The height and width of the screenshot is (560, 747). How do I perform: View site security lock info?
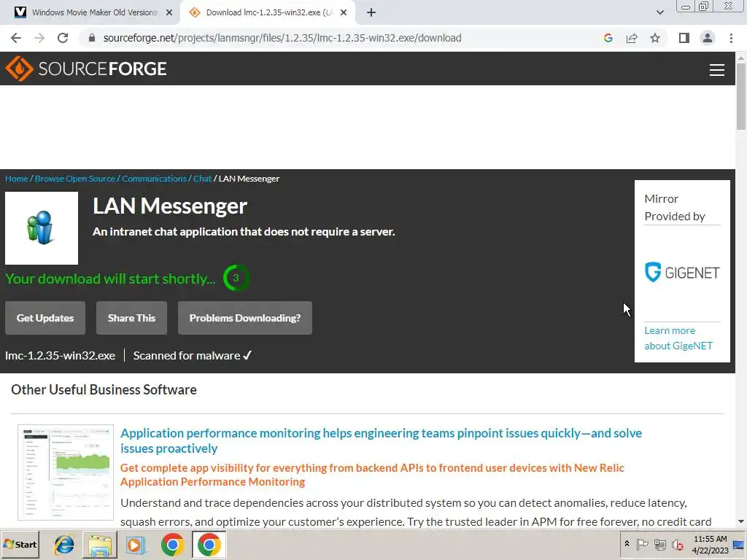point(92,38)
